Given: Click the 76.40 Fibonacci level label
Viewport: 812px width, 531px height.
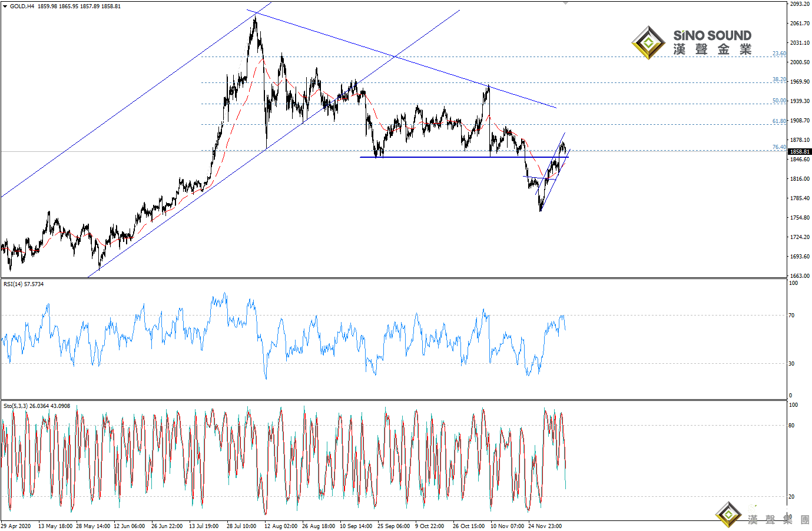Looking at the screenshot, I should tap(779, 147).
